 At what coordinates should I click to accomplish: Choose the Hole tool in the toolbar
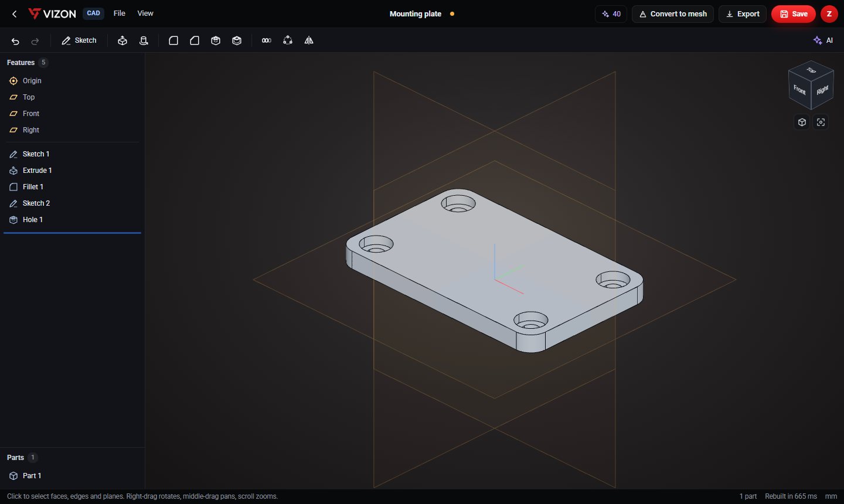click(216, 40)
